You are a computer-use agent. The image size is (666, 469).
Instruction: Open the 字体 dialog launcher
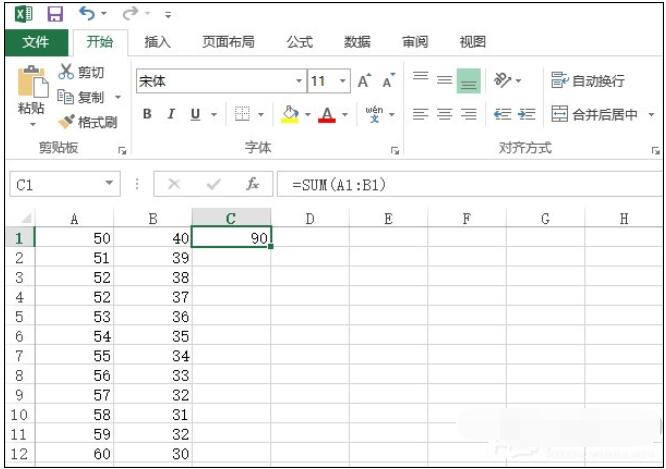[x=395, y=150]
